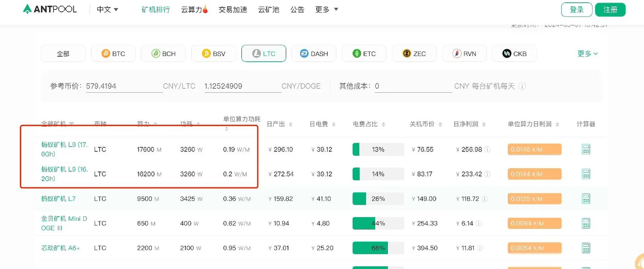
Task: Open the 公告 menu item
Action: 297,10
